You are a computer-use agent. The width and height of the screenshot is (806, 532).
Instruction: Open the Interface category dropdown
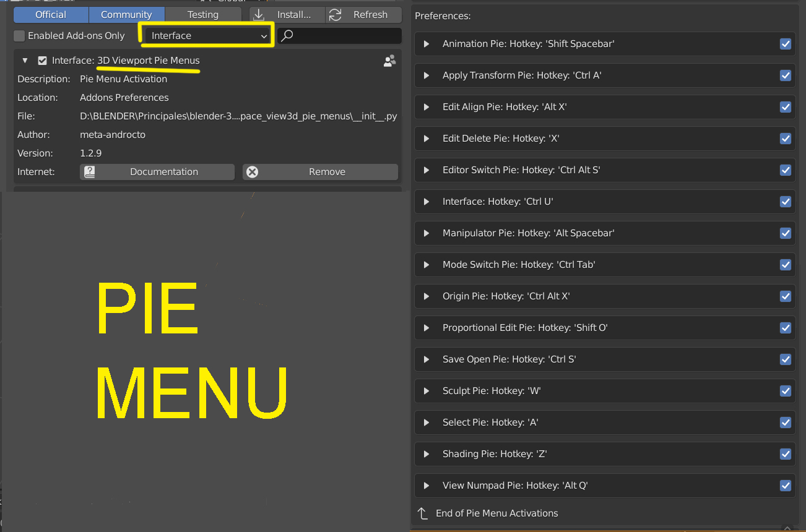(x=206, y=35)
